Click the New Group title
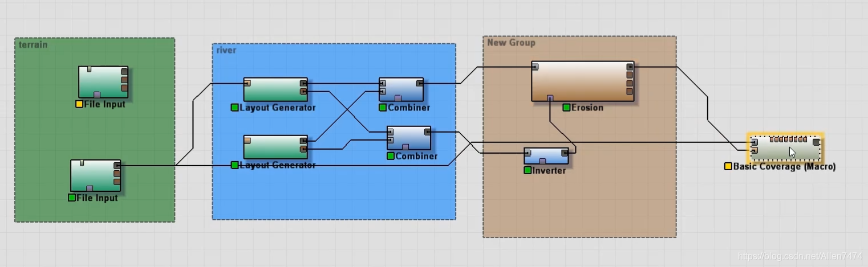The width and height of the screenshot is (868, 267). coord(511,43)
